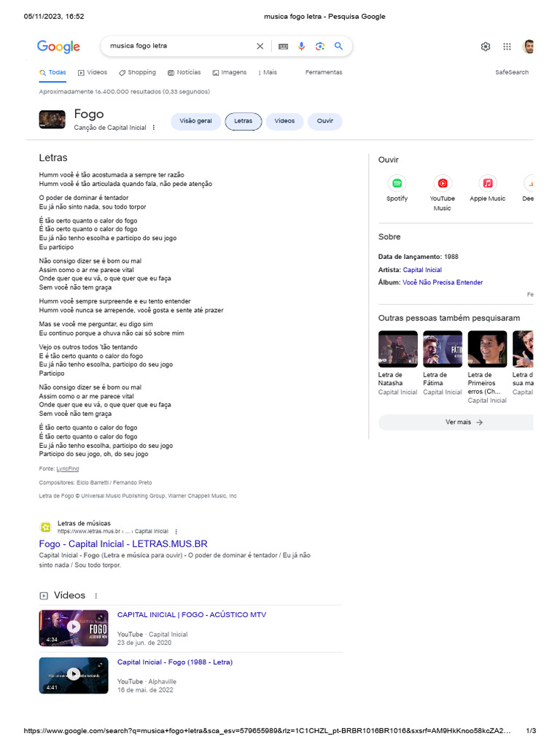The image size is (560, 747).
Task: Open Google Lens image search
Action: pos(320,46)
